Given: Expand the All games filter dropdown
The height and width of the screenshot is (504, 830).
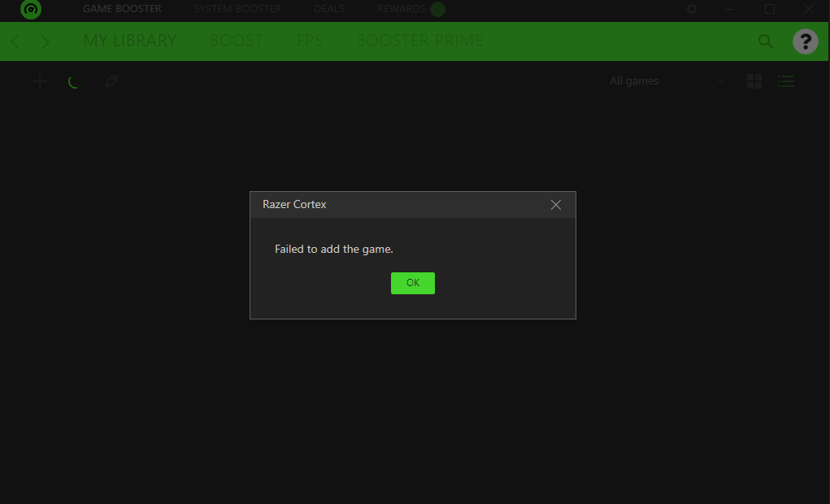Looking at the screenshot, I should pyautogui.click(x=667, y=81).
